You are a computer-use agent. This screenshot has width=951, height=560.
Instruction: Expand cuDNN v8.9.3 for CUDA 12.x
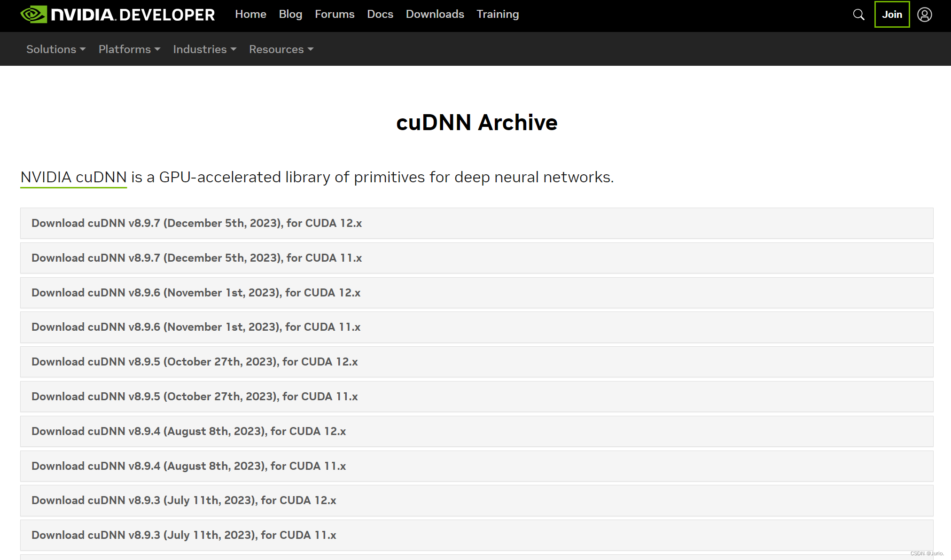(476, 500)
